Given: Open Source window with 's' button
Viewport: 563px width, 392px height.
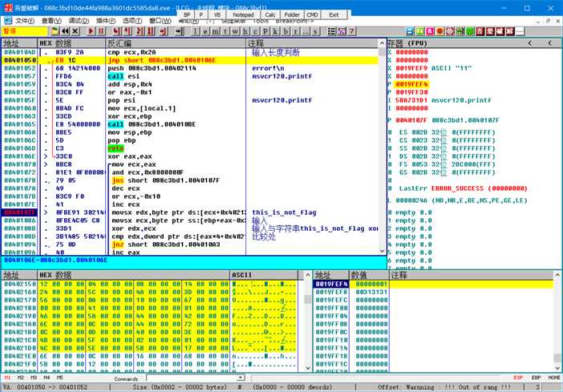Looking at the screenshot, I should click(315, 31).
